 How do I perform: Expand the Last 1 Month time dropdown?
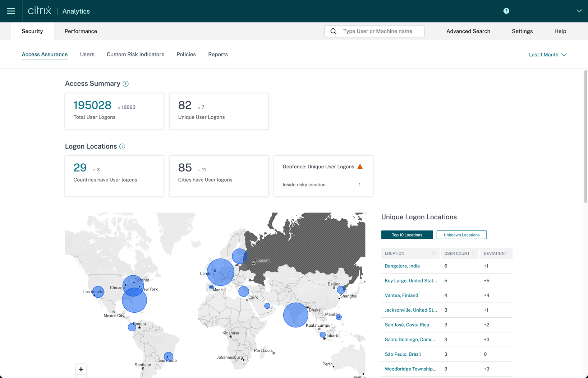[x=547, y=55]
